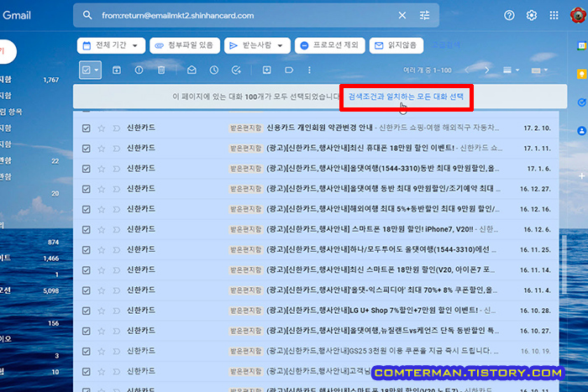Clear the search query with X
This screenshot has width=588, height=392.
coord(402,15)
